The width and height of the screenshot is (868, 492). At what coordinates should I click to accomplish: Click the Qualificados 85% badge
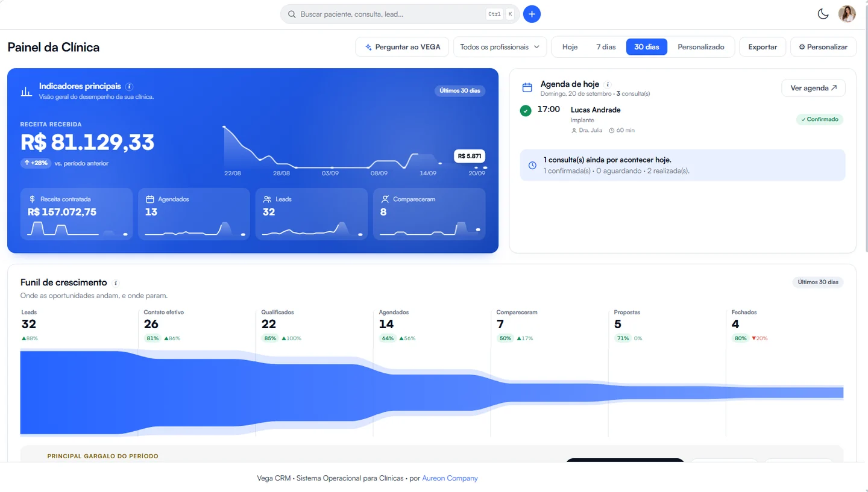(x=270, y=338)
